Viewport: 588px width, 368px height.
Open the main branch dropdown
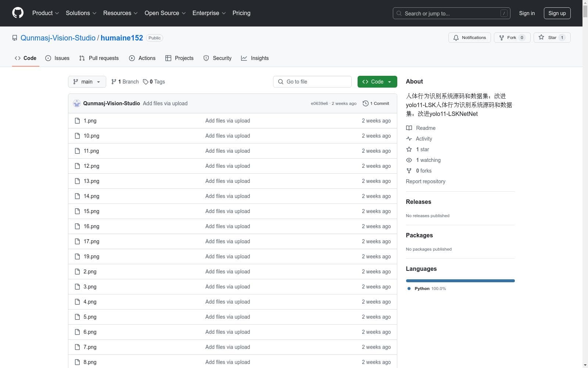(x=87, y=82)
